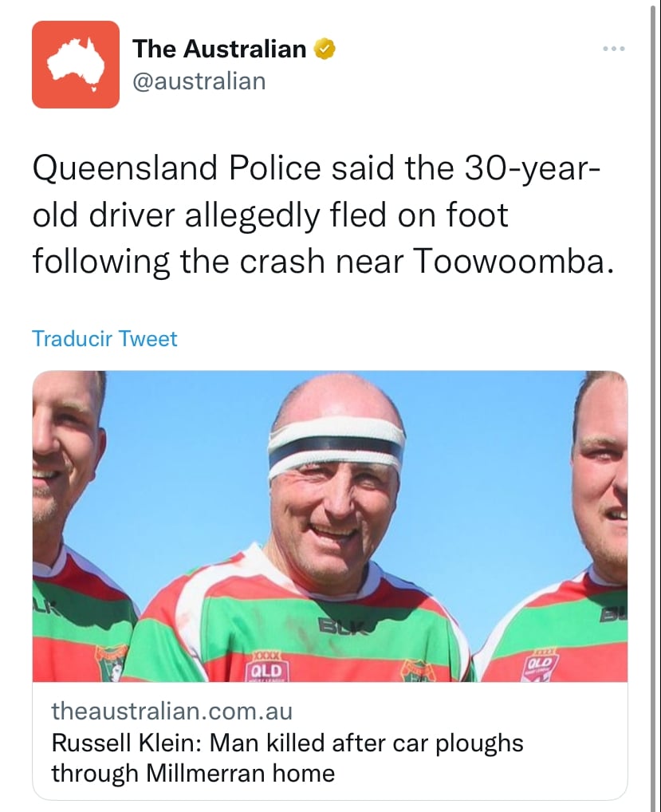This screenshot has width=661, height=812.
Task: Translate with the Traducir Tweet link
Action: (x=104, y=339)
